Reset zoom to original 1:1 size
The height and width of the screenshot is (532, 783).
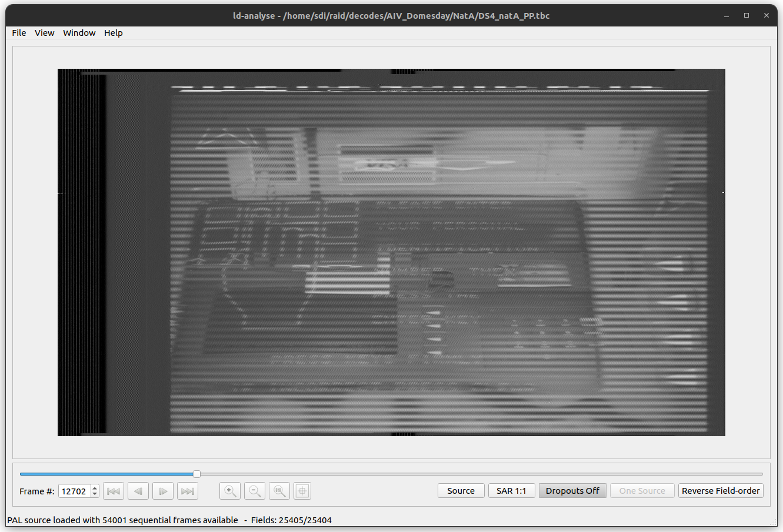pyautogui.click(x=279, y=491)
